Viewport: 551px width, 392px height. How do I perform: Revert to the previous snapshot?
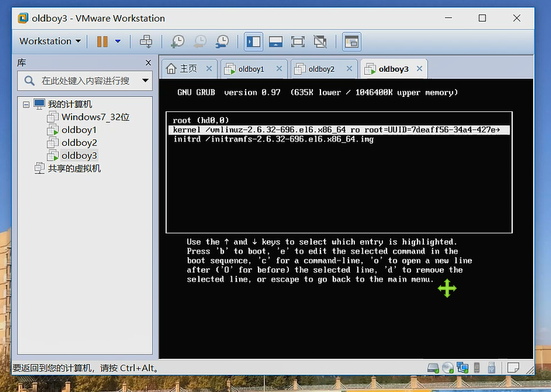[x=200, y=42]
